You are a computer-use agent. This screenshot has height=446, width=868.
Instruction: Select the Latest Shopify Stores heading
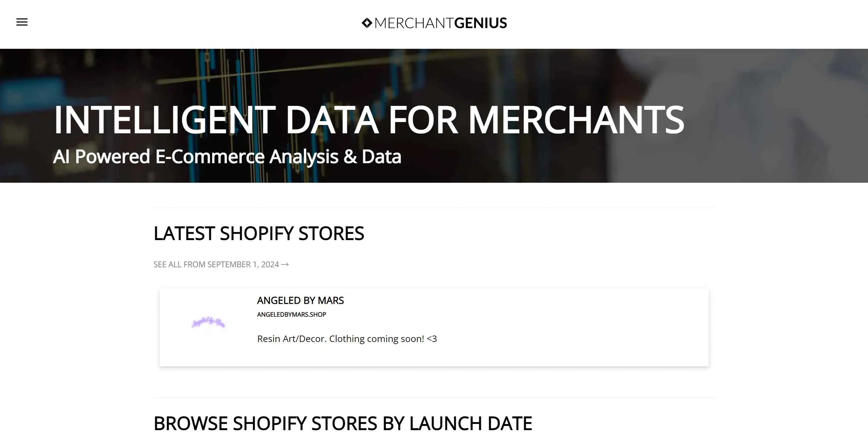coord(258,233)
